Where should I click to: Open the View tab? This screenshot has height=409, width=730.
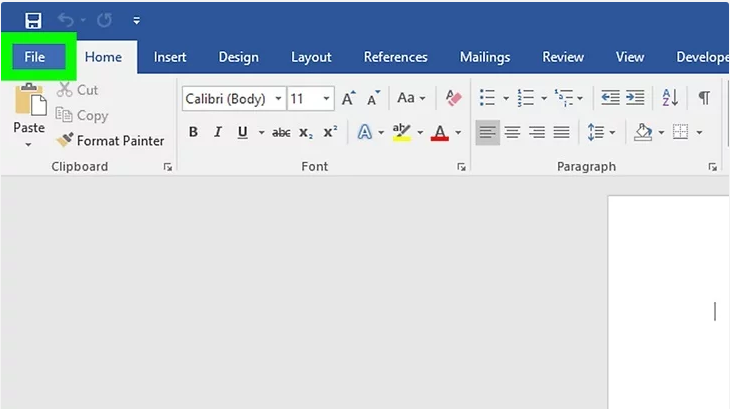pyautogui.click(x=630, y=57)
